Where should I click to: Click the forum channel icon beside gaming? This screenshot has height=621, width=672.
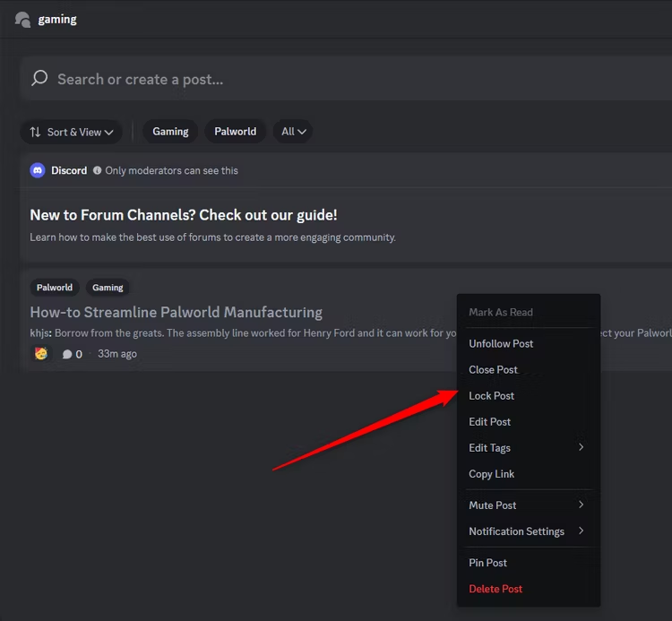point(22,20)
